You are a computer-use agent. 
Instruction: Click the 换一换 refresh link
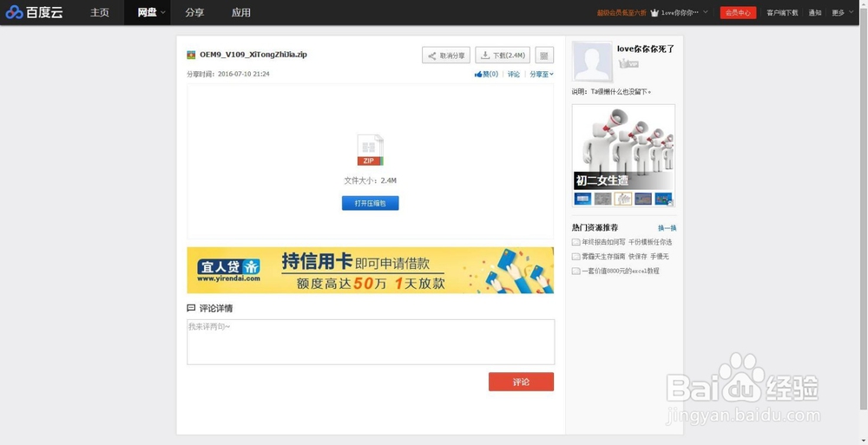pos(667,228)
